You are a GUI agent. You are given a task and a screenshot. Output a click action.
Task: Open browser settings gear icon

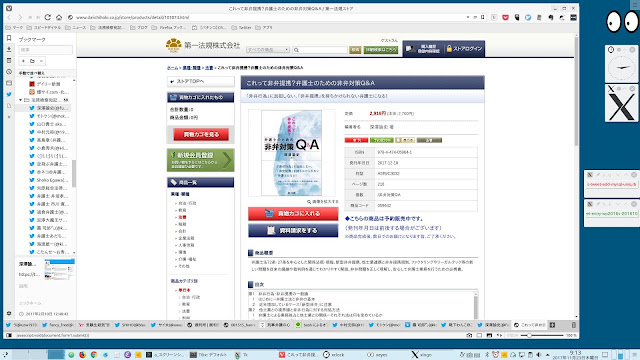click(x=9, y=313)
